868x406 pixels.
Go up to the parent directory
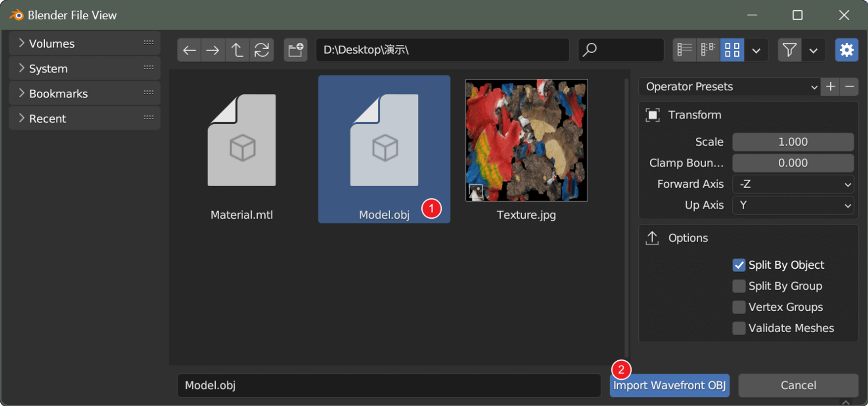[x=237, y=50]
